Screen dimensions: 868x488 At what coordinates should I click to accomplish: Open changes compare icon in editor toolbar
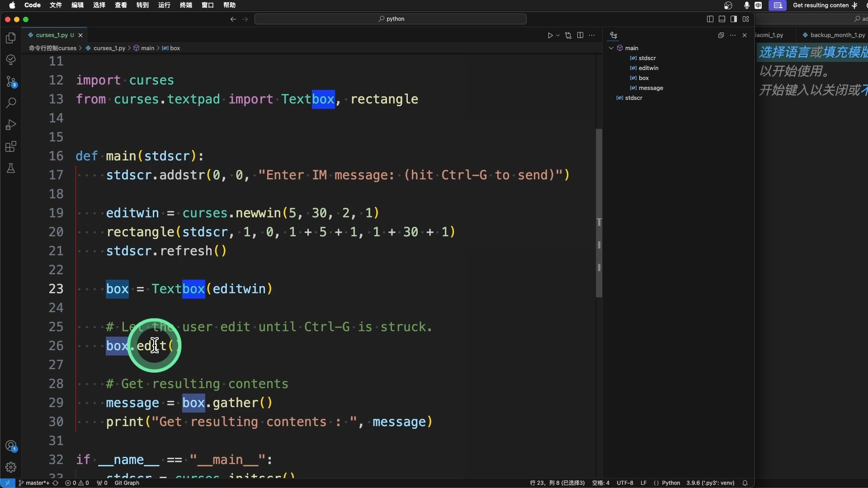point(568,35)
